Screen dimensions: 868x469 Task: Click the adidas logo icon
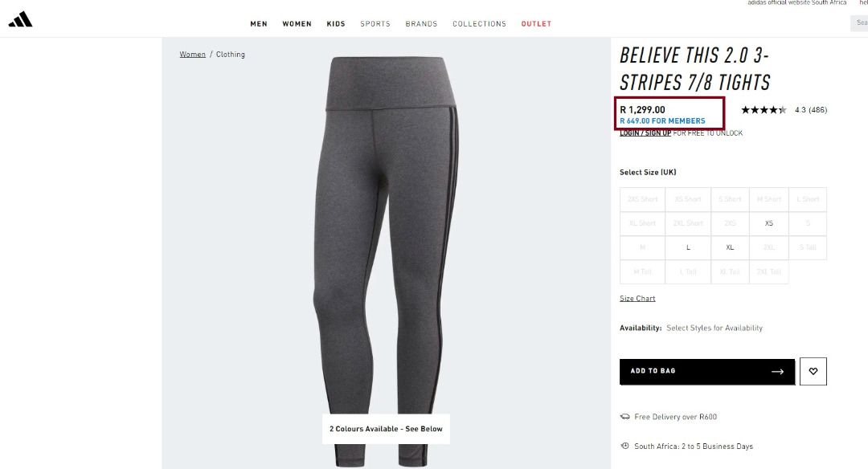pos(20,20)
